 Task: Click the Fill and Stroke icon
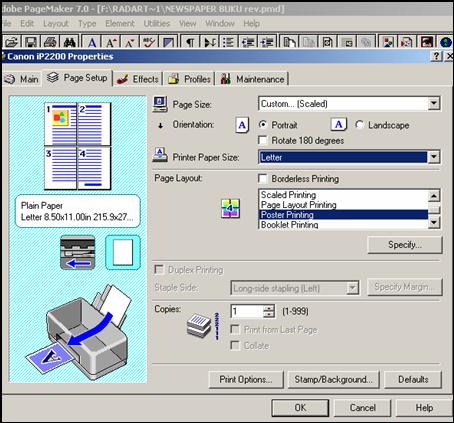click(168, 42)
